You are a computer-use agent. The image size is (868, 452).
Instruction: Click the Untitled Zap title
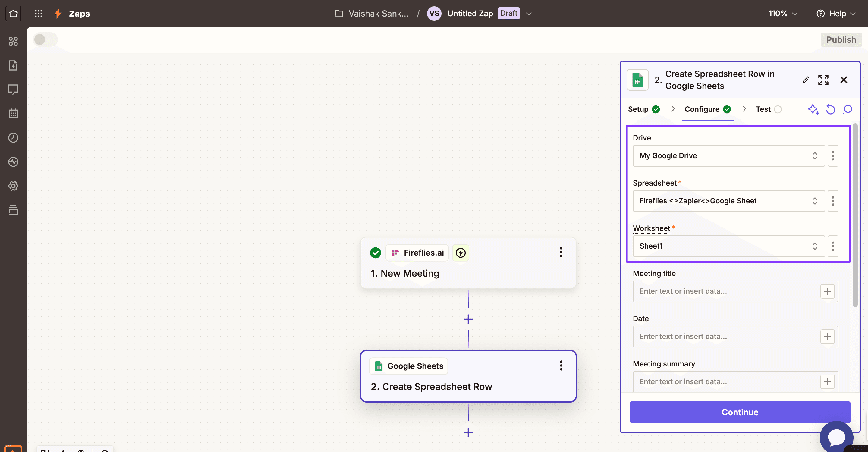(x=470, y=14)
